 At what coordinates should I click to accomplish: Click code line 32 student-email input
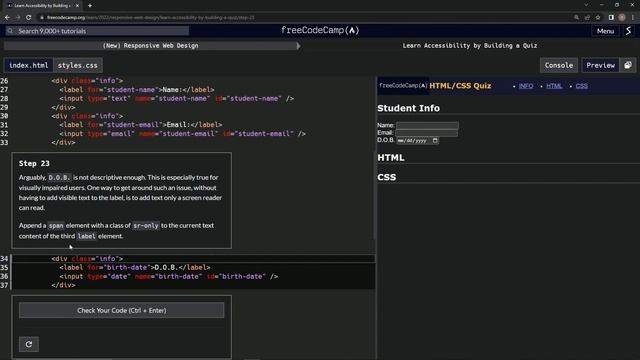(182, 133)
